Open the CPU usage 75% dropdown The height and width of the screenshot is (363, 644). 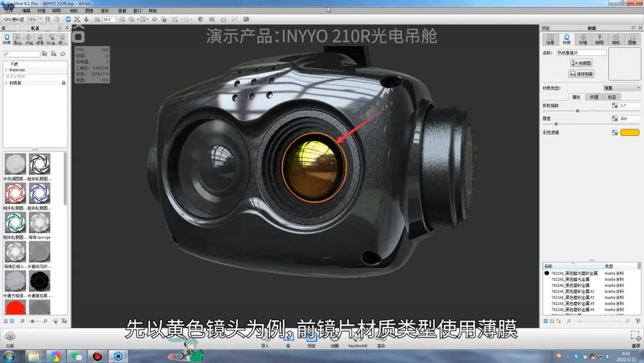click(35, 19)
